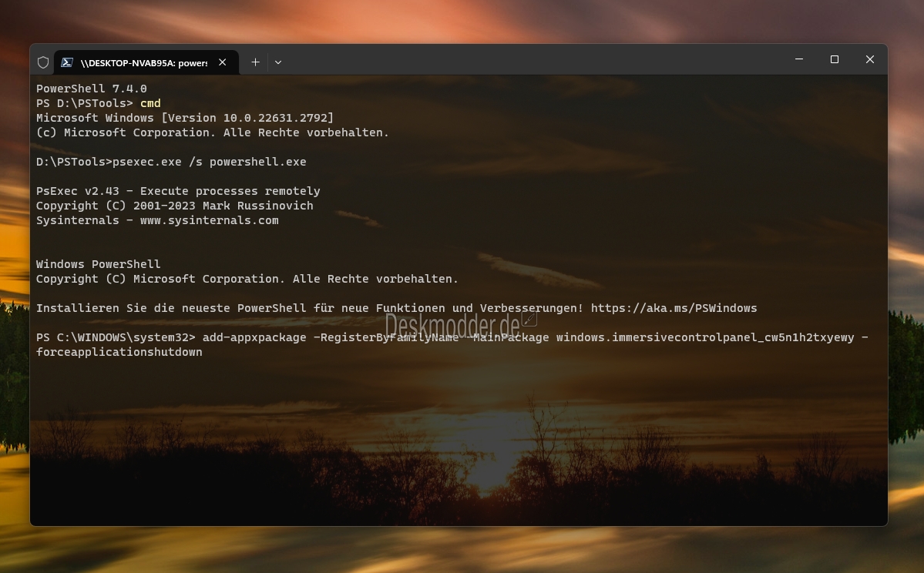Click www.sysinternals.com in PsExec output
Image resolution: width=924 pixels, height=573 pixels.
209,220
